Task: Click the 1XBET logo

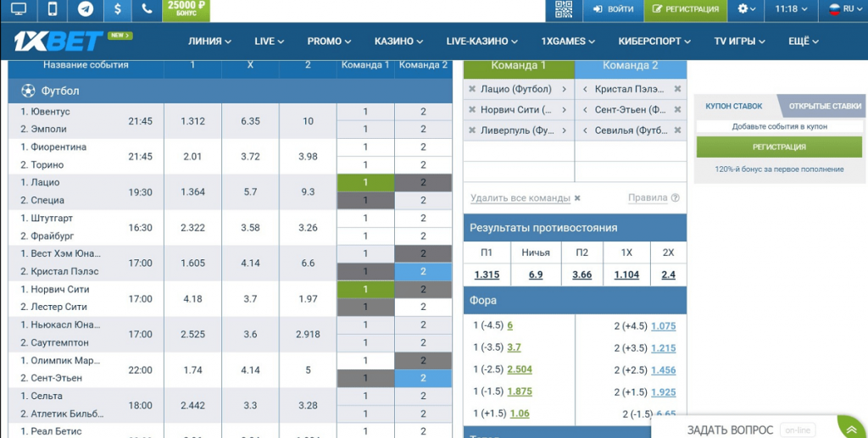Action: point(58,41)
